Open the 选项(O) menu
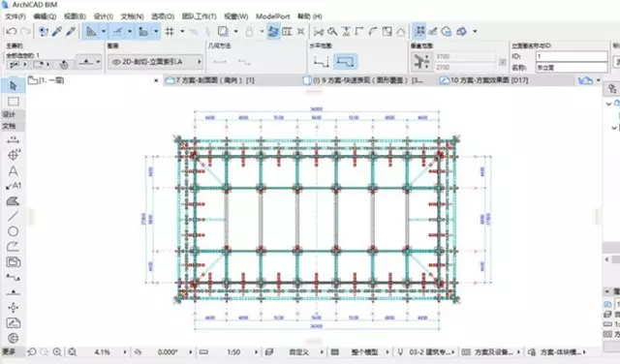 tap(163, 16)
